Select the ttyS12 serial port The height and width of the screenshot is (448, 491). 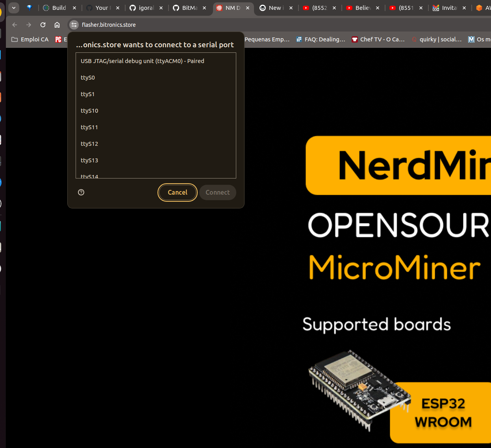[156, 144]
